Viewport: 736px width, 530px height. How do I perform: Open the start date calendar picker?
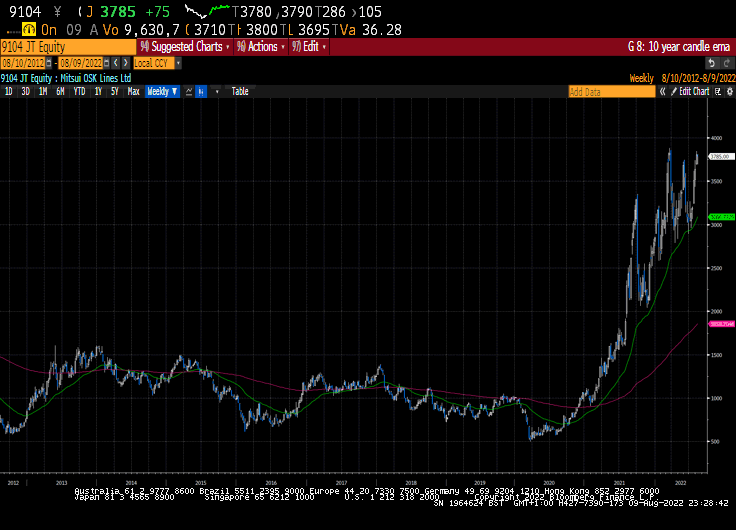(x=49, y=63)
